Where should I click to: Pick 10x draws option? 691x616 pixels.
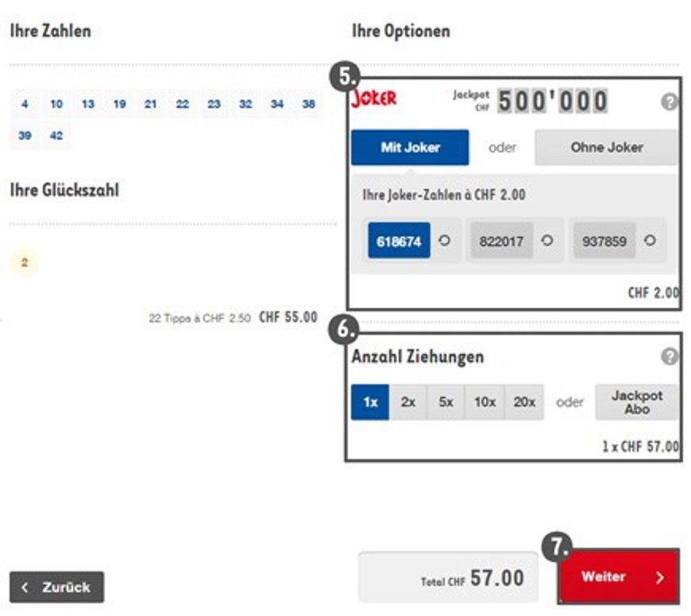[484, 402]
